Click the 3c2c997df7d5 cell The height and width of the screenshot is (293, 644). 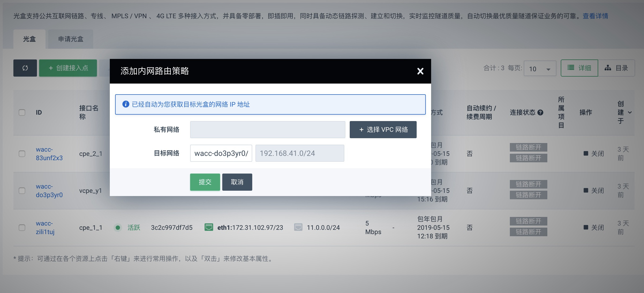coord(172,228)
